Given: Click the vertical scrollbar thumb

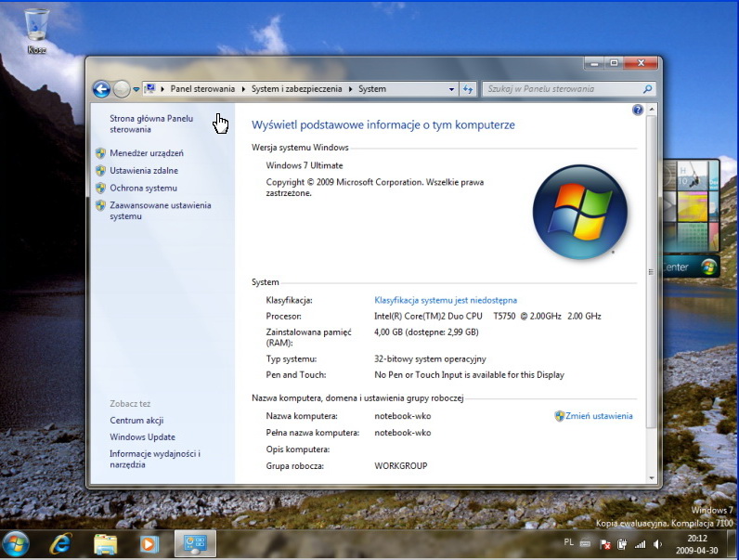Looking at the screenshot, I should (x=652, y=271).
